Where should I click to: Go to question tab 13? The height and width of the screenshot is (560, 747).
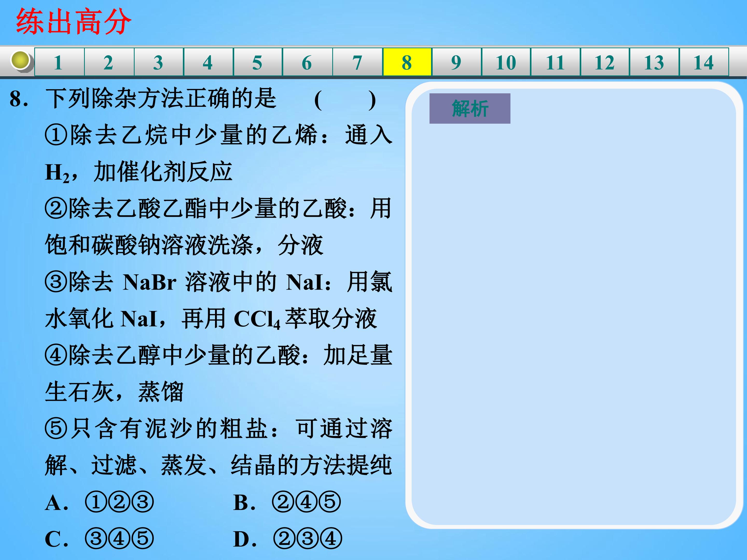point(654,62)
